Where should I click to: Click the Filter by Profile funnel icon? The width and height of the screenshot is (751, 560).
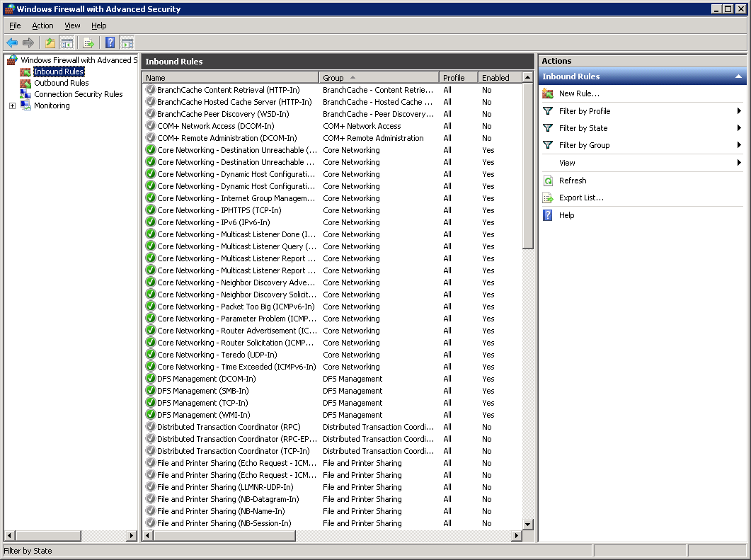pos(548,111)
